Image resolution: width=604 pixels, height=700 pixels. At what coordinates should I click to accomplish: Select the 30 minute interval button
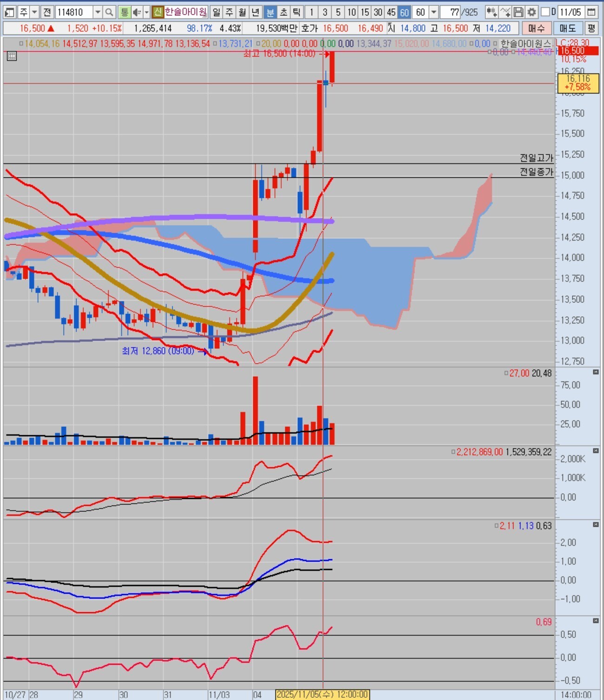pos(378,12)
